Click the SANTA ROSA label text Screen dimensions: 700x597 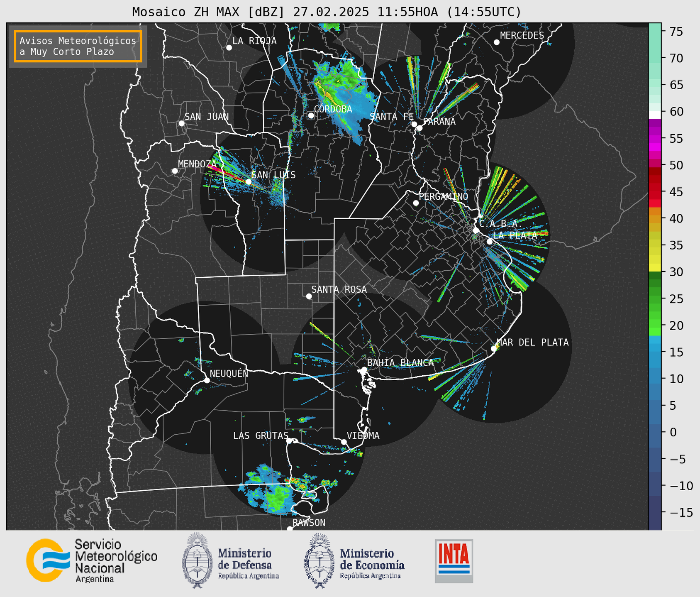[339, 289]
